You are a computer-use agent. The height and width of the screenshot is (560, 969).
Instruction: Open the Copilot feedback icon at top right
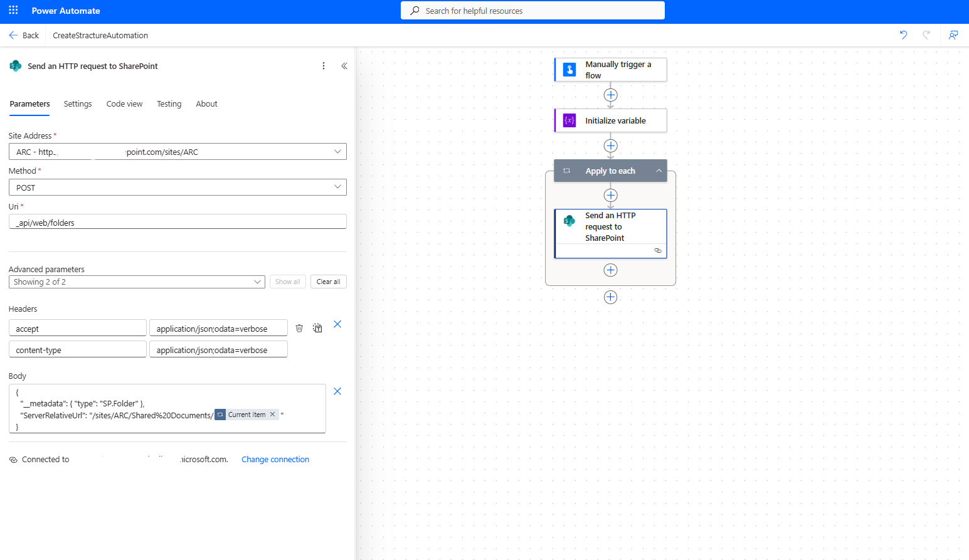click(x=953, y=35)
